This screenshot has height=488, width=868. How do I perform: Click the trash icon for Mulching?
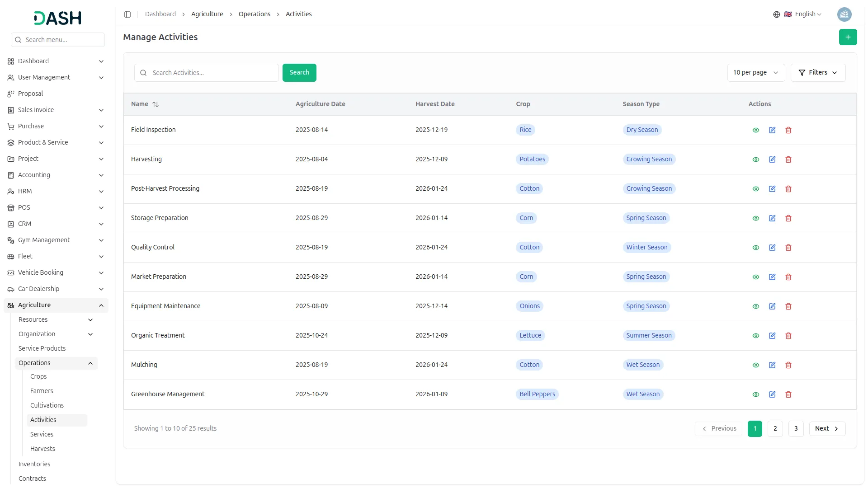click(x=788, y=365)
